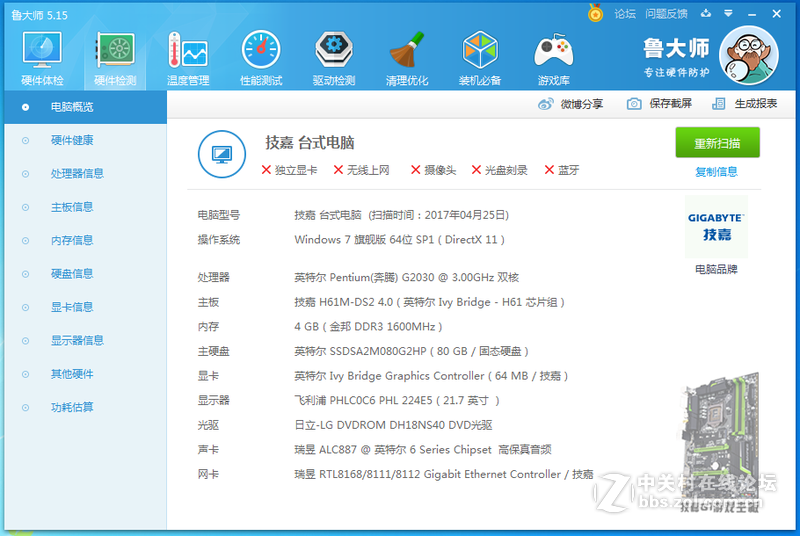800x536 pixels.
Task: Click the download tray icon in title bar
Action: click(x=706, y=14)
